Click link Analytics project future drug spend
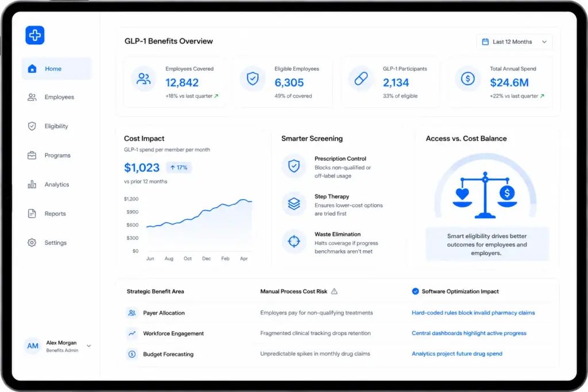 tap(457, 354)
